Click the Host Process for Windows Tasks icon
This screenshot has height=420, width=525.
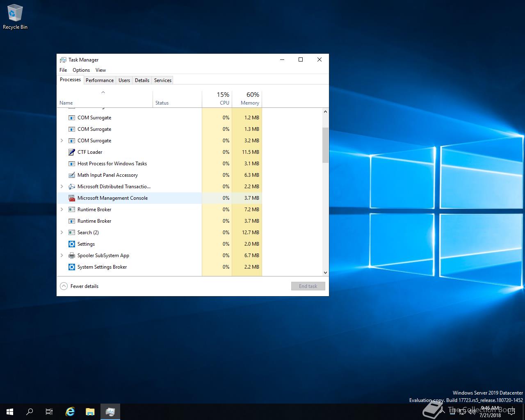coord(72,164)
